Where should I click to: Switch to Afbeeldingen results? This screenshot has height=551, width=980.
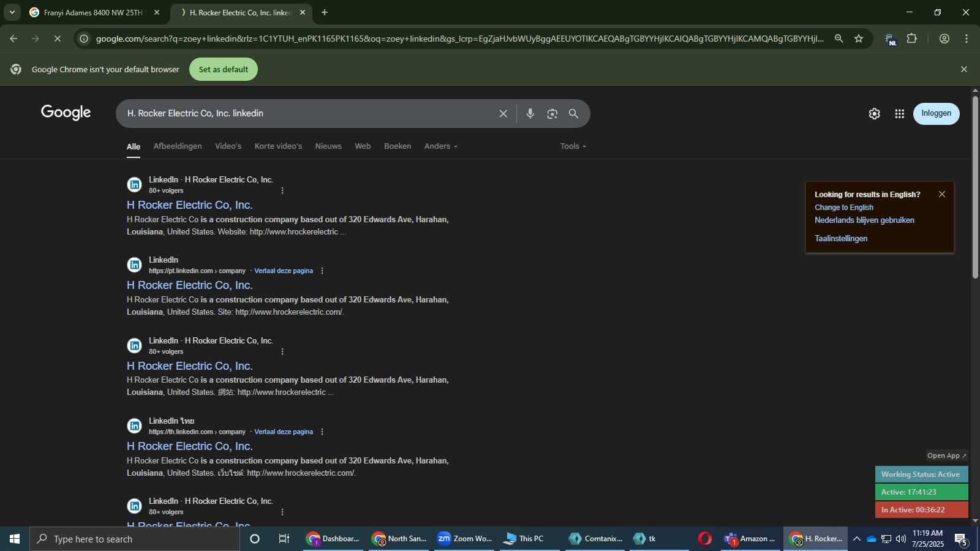click(178, 146)
